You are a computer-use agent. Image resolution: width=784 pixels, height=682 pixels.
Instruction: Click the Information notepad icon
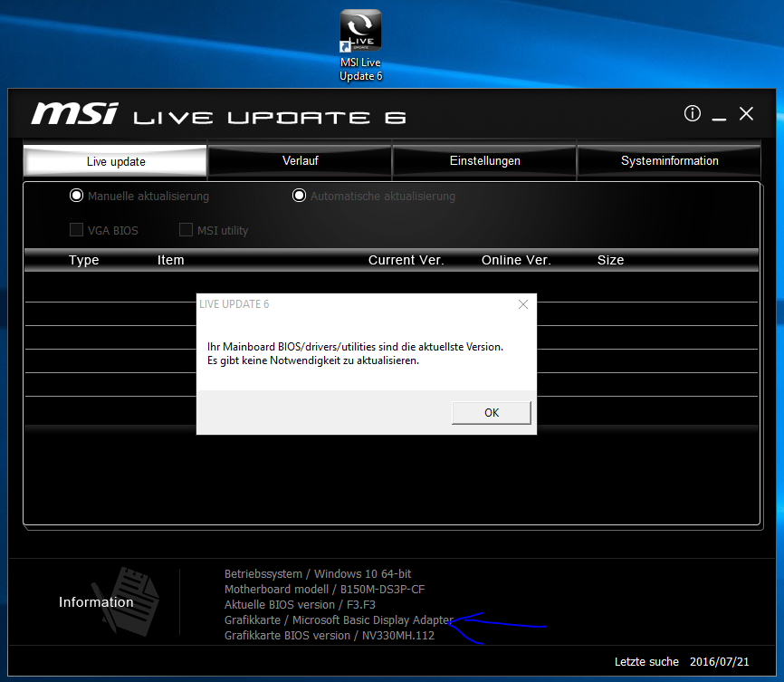(x=126, y=601)
